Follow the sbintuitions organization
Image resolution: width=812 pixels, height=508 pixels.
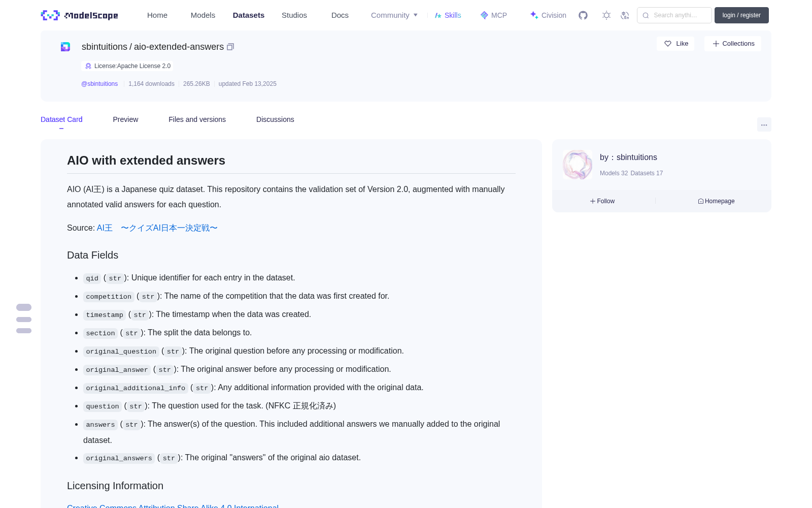[x=602, y=201]
